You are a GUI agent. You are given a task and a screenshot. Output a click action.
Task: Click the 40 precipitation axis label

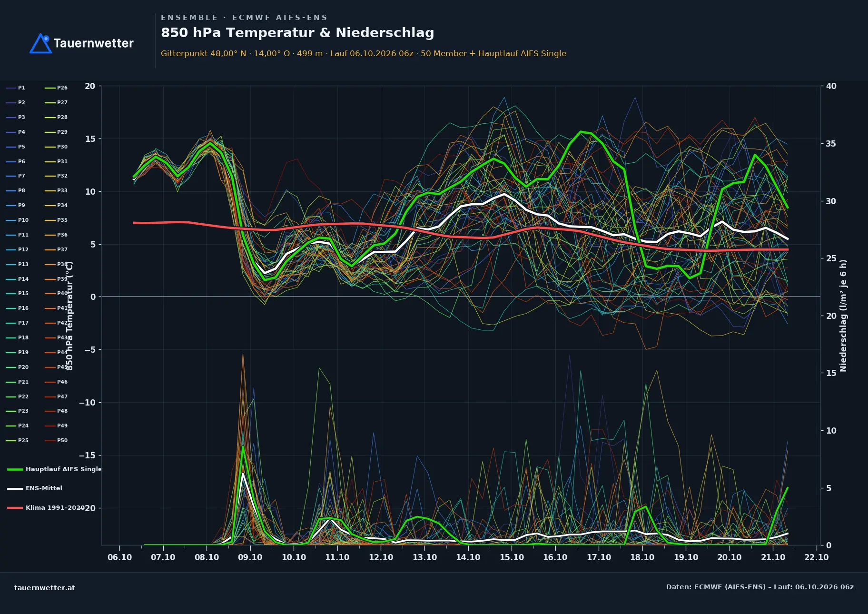(831, 86)
